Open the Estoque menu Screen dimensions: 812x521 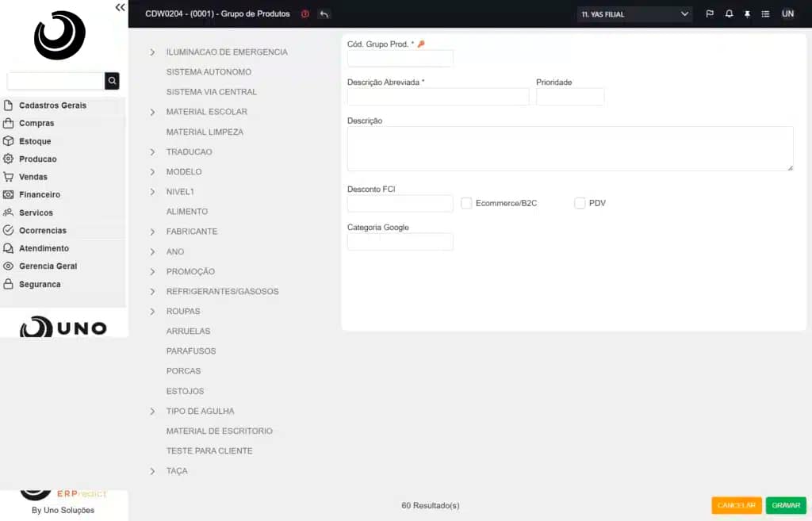coord(35,141)
